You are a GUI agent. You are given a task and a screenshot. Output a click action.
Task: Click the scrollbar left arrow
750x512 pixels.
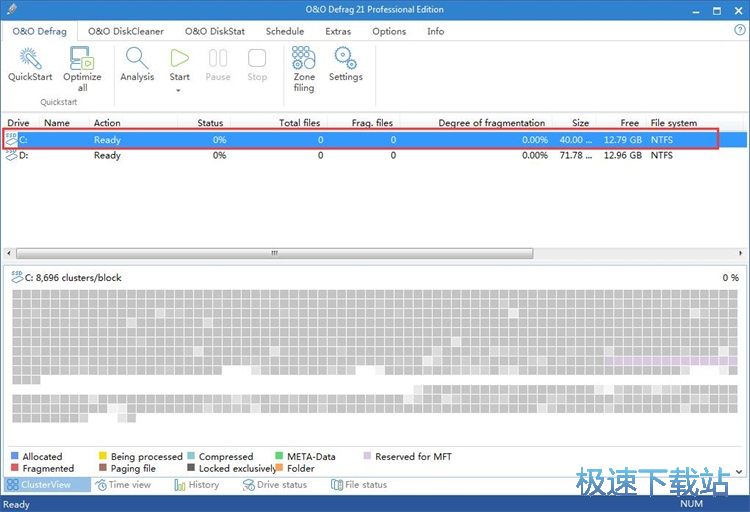(x=9, y=253)
